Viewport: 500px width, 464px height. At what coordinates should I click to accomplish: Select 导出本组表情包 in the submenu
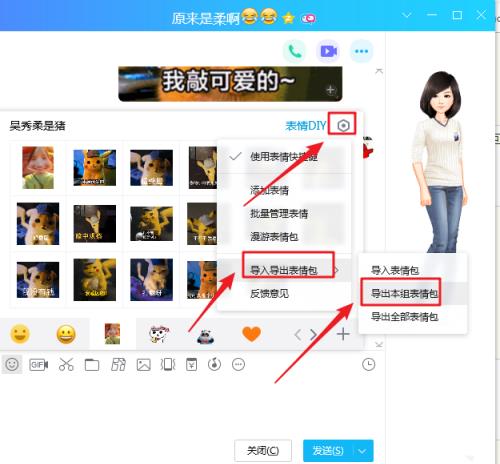tap(404, 293)
